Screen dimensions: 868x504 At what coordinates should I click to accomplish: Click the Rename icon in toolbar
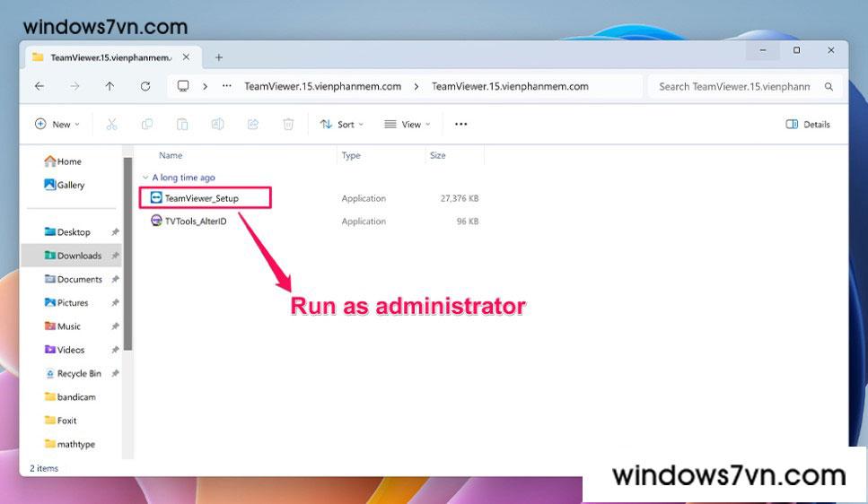coord(217,125)
